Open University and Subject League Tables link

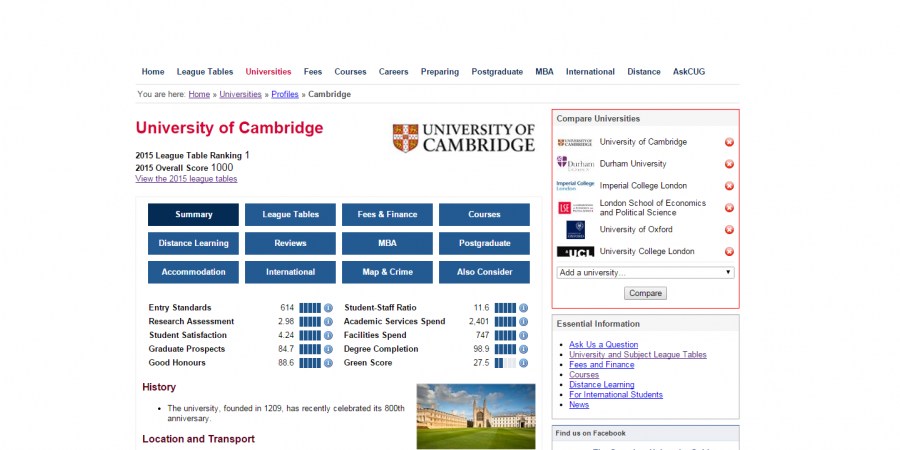point(638,355)
